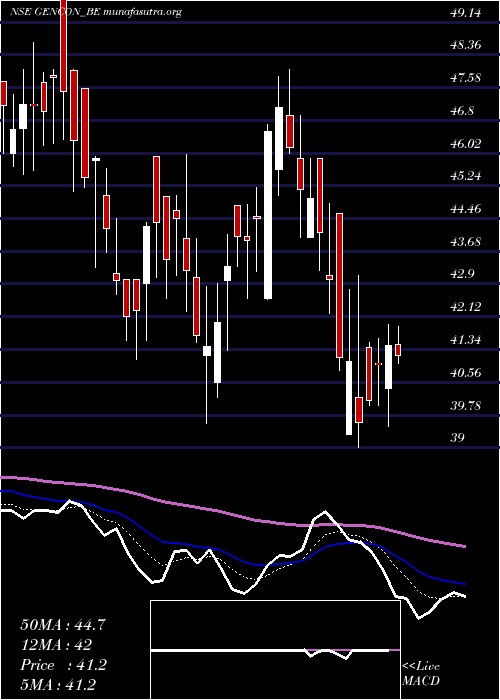500x700 pixels.
Task: Select the 42.9 price axis label
Action: tap(462, 274)
